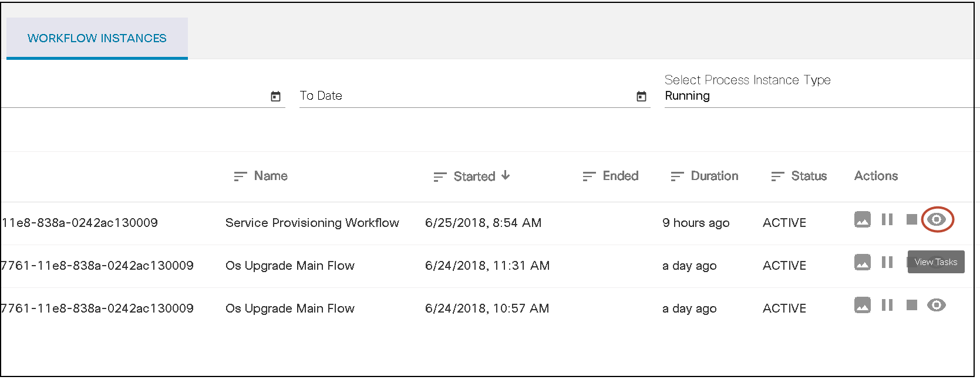980x380 pixels.
Task: Open diagram image for Service Provisioning Workflow
Action: coord(862,219)
